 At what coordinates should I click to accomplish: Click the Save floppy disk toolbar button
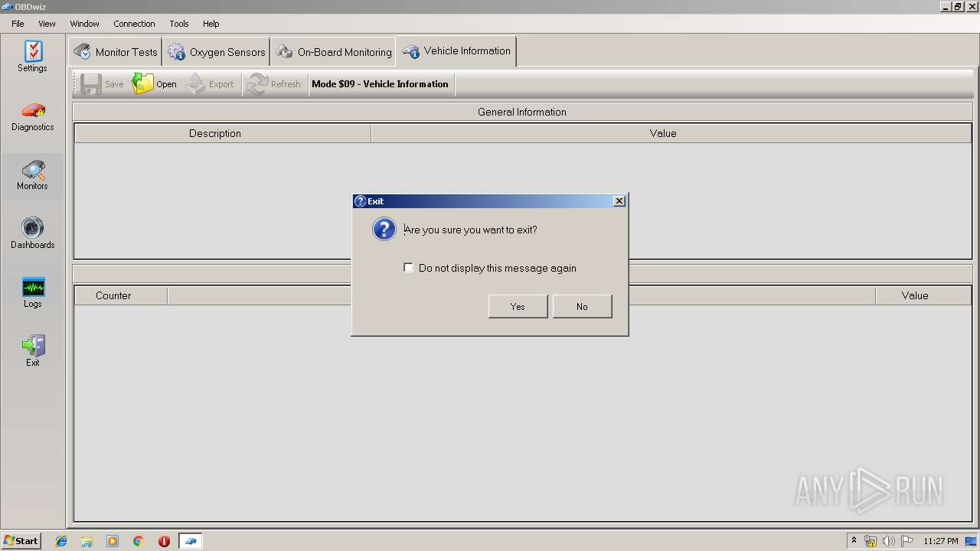click(102, 84)
